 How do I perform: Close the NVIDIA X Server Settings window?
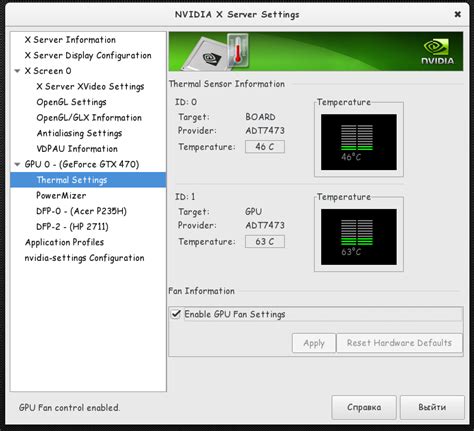point(458,14)
